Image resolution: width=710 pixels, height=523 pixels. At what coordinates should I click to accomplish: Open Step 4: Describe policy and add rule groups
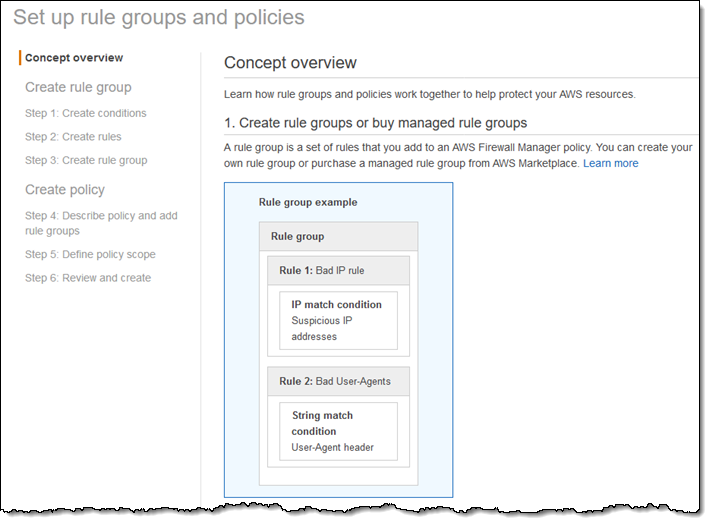[x=101, y=223]
